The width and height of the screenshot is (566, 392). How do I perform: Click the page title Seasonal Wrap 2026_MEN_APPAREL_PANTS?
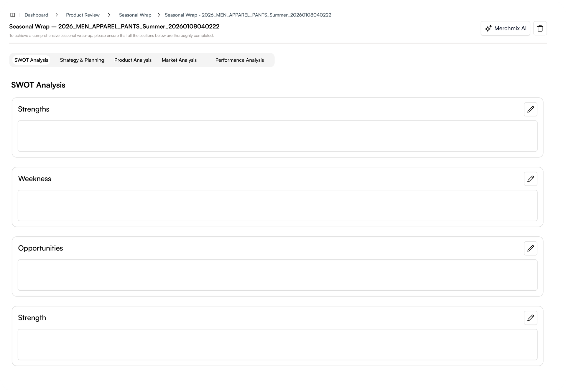tap(114, 27)
